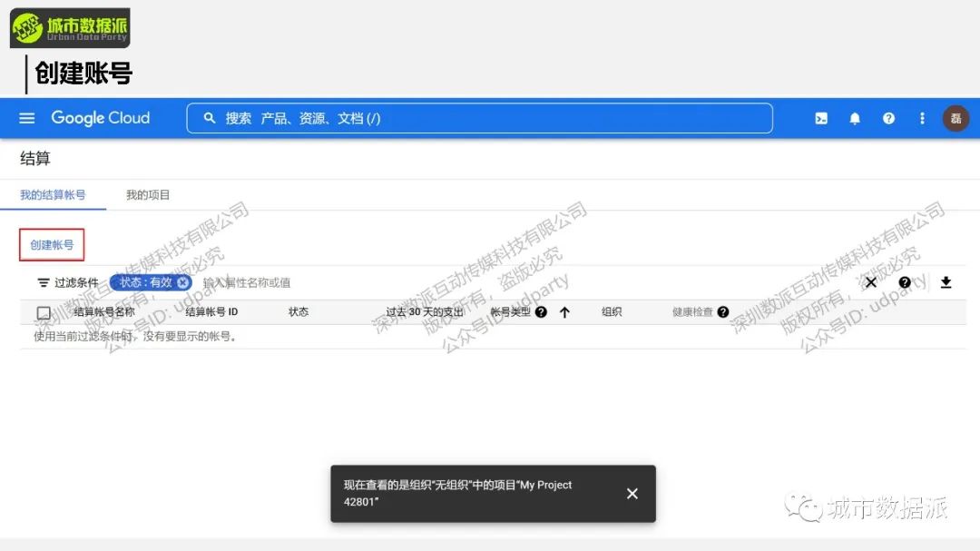Open the help question-mark menu in header

[x=888, y=118]
